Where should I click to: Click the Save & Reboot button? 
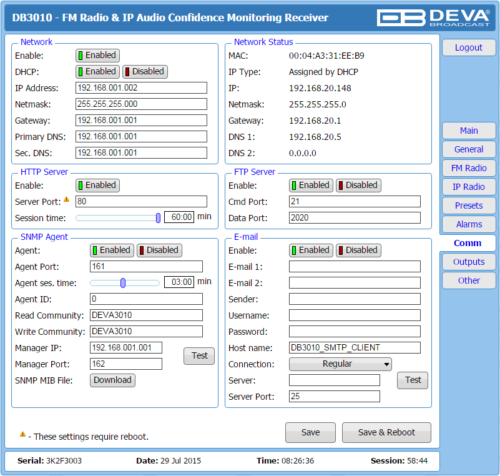386,433
